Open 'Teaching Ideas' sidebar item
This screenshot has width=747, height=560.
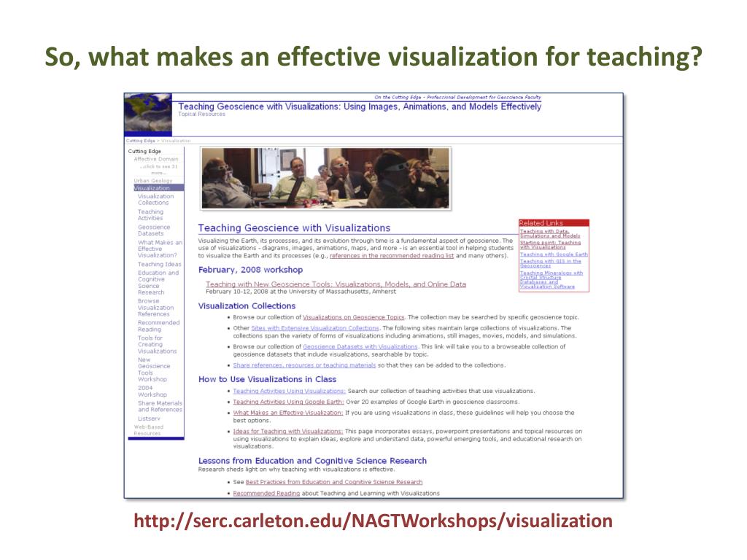160,264
